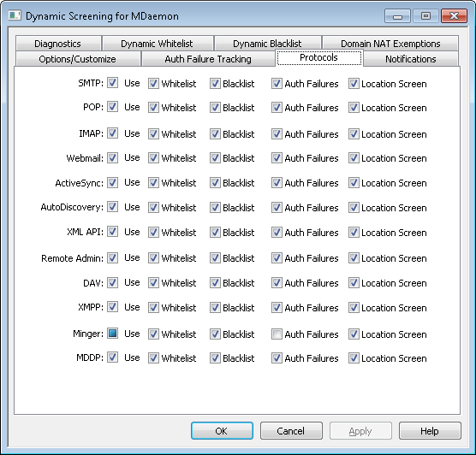
Task: Toggle Minger Whitelist checkbox
Action: (x=153, y=334)
